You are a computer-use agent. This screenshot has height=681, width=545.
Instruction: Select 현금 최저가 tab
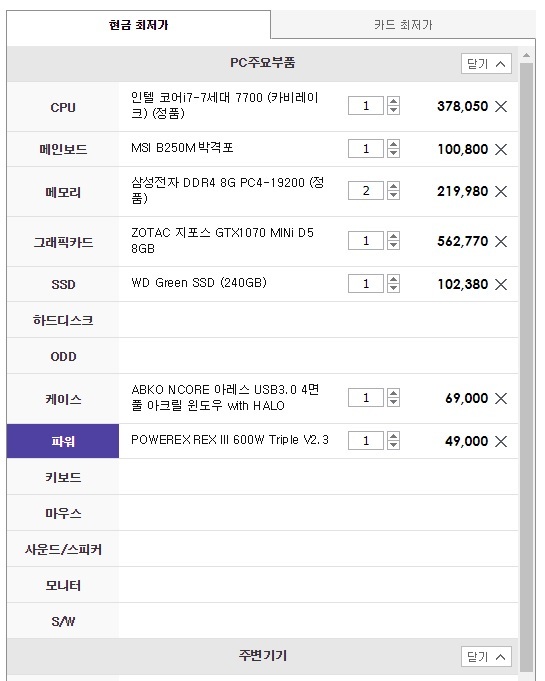point(139,25)
